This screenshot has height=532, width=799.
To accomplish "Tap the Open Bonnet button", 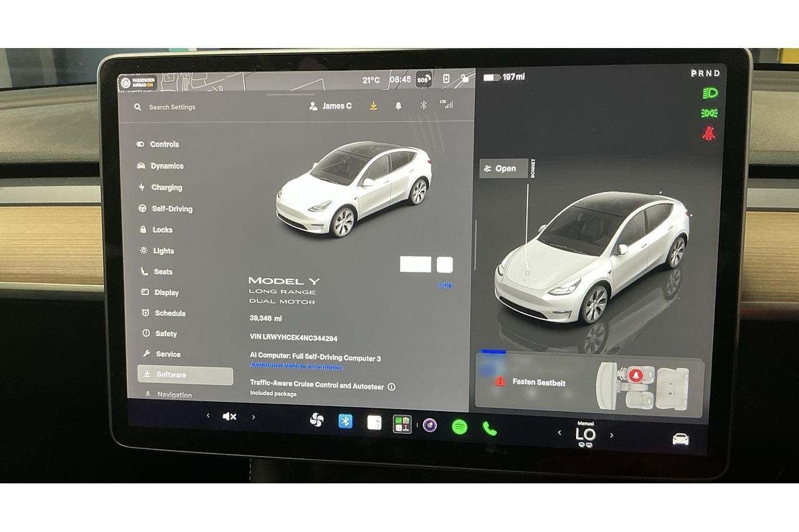I will 503,168.
